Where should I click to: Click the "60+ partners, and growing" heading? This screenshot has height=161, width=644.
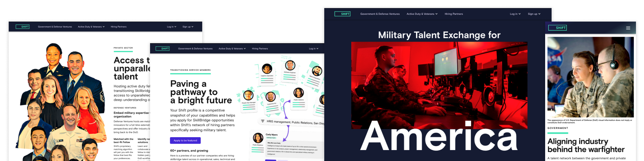[189, 150]
